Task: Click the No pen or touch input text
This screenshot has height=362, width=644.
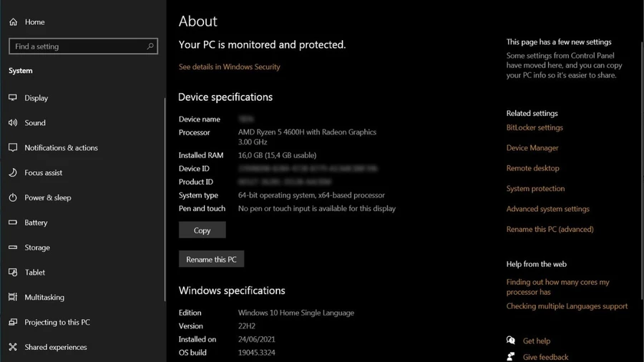Action: pyautogui.click(x=317, y=208)
